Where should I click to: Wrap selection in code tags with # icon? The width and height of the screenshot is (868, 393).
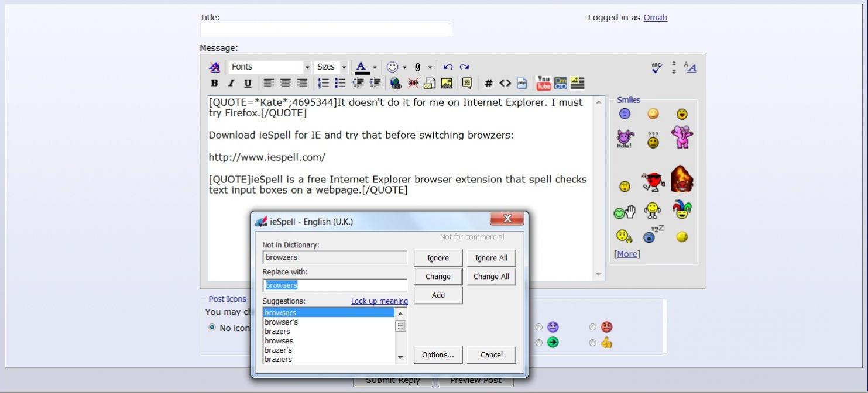(488, 84)
